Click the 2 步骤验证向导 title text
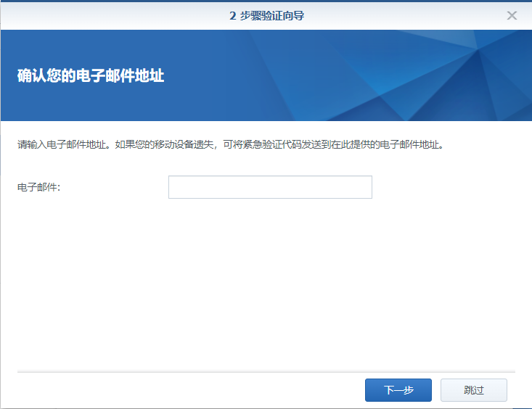 pyautogui.click(x=266, y=15)
